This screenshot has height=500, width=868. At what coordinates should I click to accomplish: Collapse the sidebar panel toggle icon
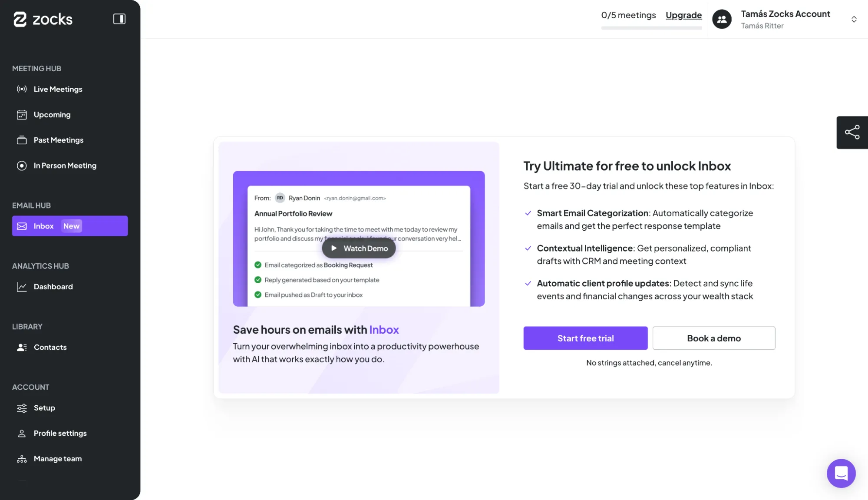pyautogui.click(x=119, y=19)
